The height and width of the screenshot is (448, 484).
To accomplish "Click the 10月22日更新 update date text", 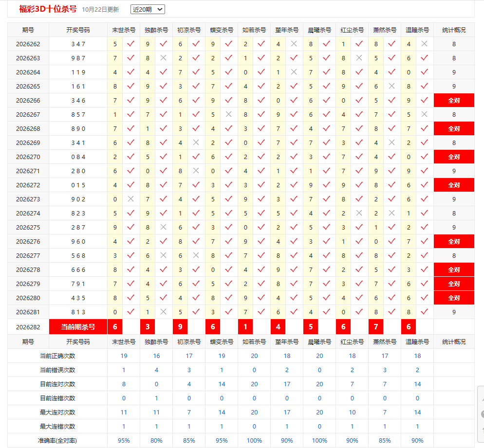I will tap(100, 10).
